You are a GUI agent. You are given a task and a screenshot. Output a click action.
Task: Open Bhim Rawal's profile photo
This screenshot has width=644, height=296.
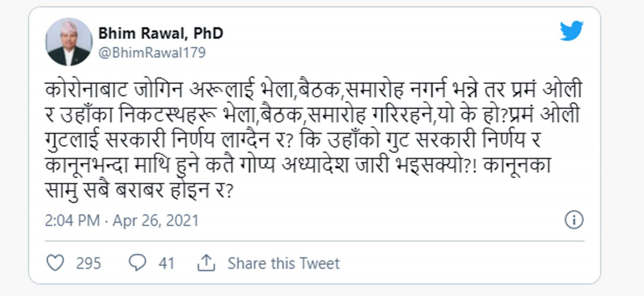tap(68, 42)
